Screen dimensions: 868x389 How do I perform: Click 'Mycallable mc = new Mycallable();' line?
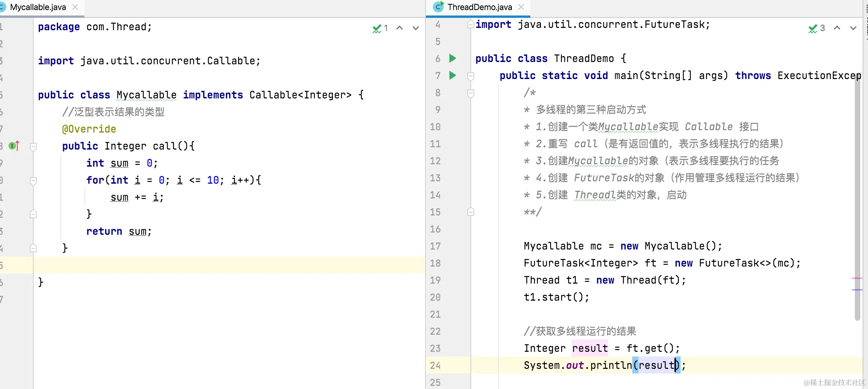coord(623,246)
